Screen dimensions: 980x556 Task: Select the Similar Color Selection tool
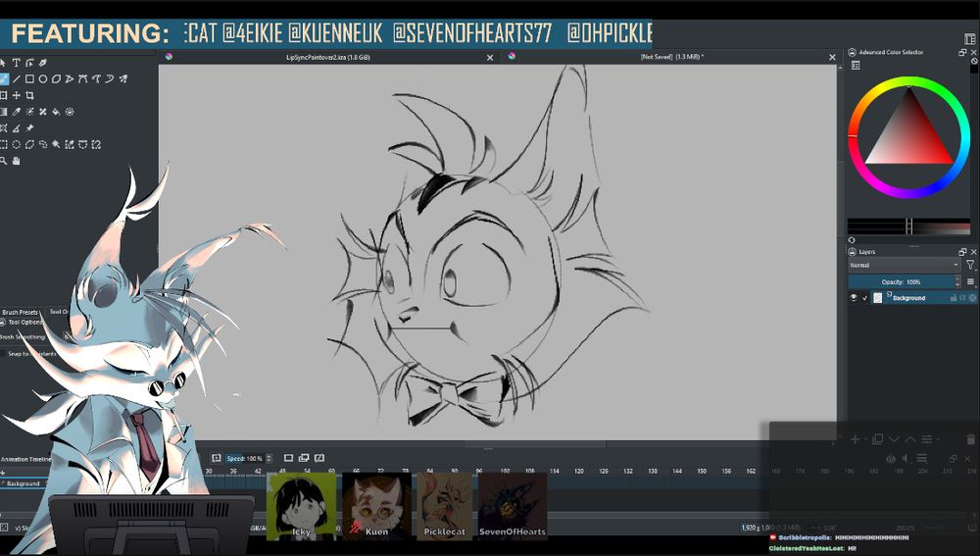pos(70,144)
